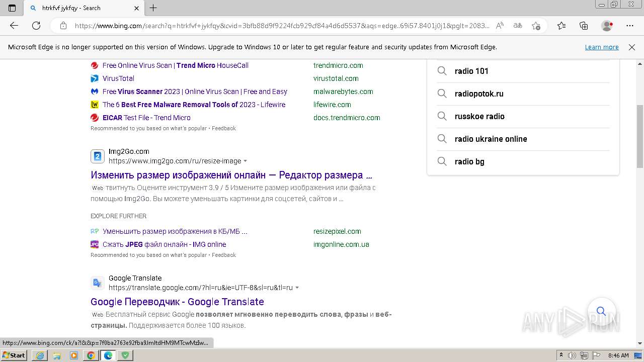
Task: Click the page vertical scrollbar thumb
Action: point(640,136)
